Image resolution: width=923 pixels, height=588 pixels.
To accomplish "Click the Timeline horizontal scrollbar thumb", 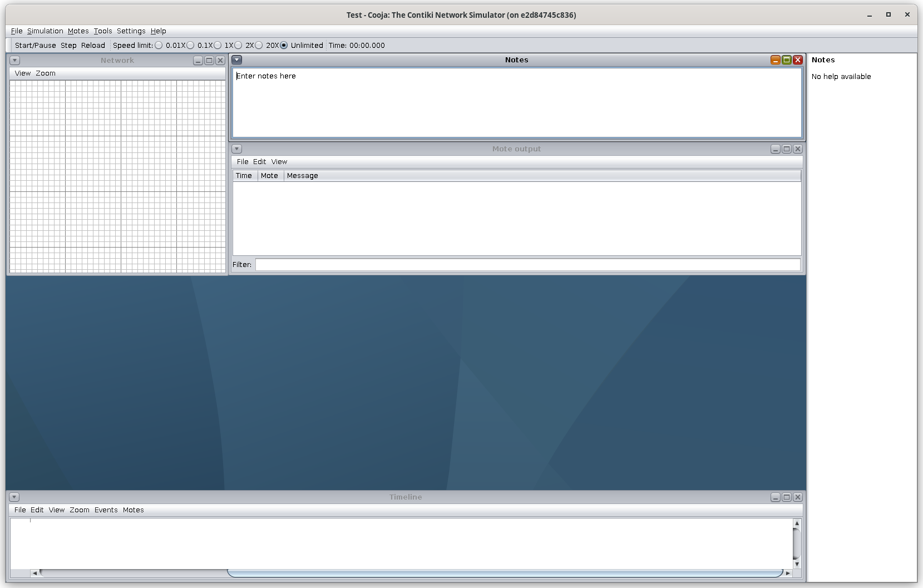I will 505,573.
